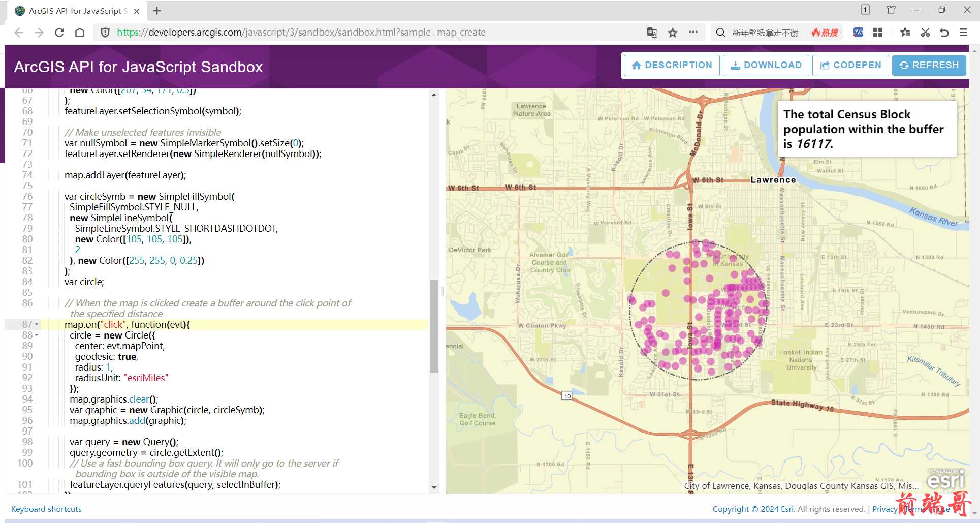Screen dimensions: 980x523
Task: Click the esri logo on the map
Action: tap(945, 479)
